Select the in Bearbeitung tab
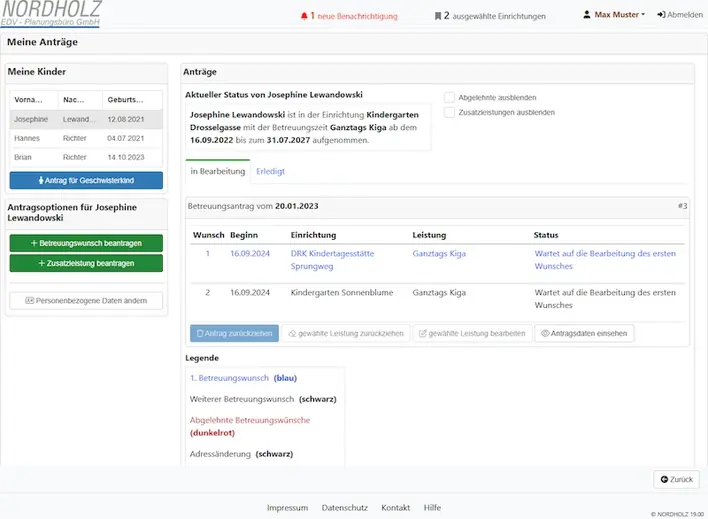 217,171
